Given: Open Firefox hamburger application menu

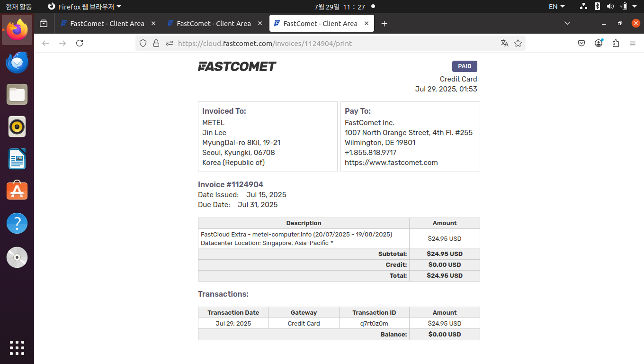Looking at the screenshot, I should coord(633,43).
